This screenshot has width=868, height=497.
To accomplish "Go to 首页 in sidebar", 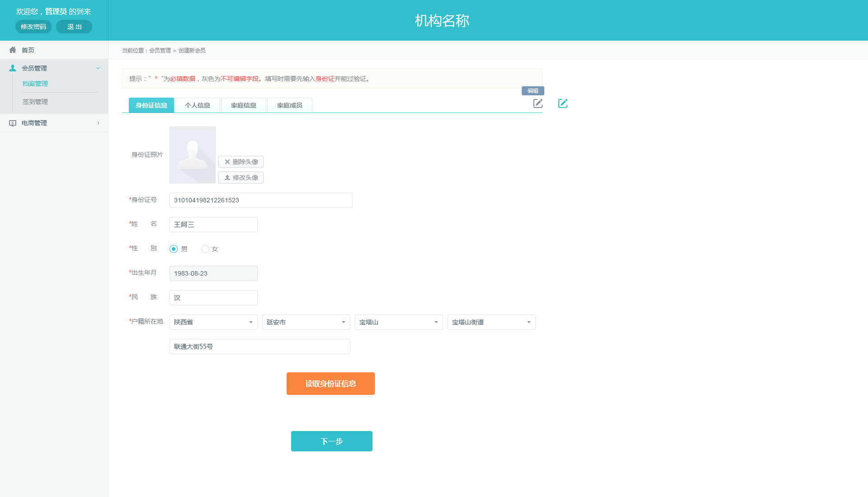I will (x=28, y=50).
